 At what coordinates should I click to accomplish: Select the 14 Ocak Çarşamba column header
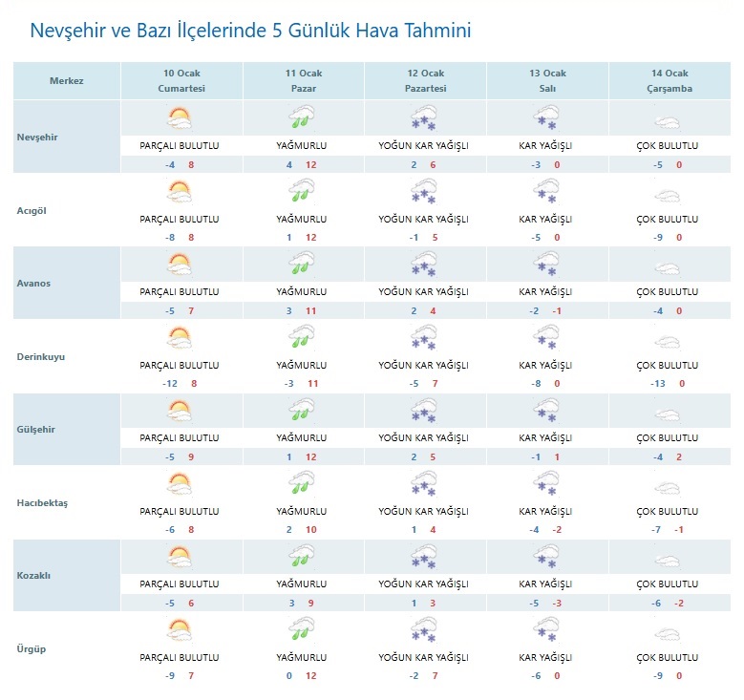[x=671, y=81]
